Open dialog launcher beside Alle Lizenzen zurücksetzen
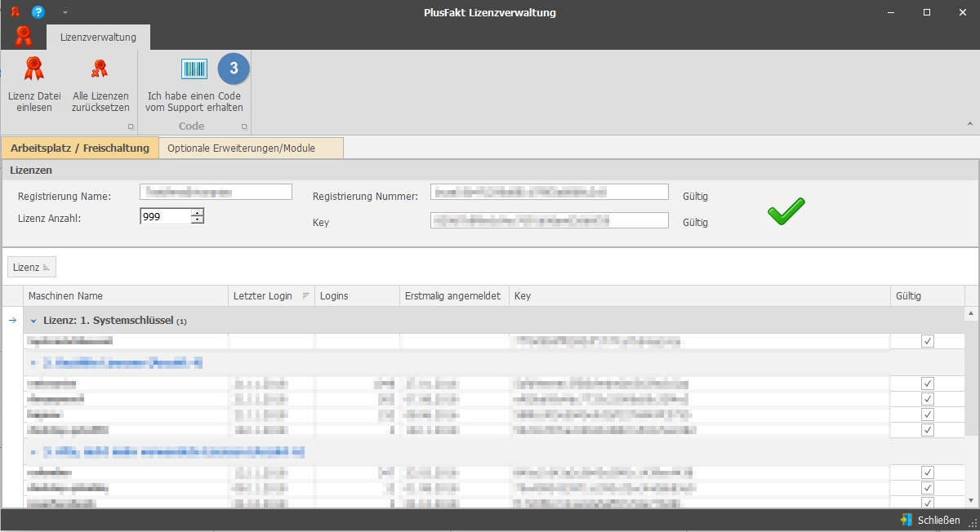The width and height of the screenshot is (980, 532). [x=130, y=127]
